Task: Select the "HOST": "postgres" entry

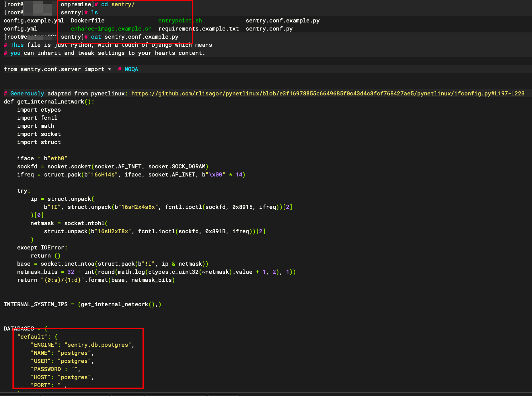Action: (62, 377)
